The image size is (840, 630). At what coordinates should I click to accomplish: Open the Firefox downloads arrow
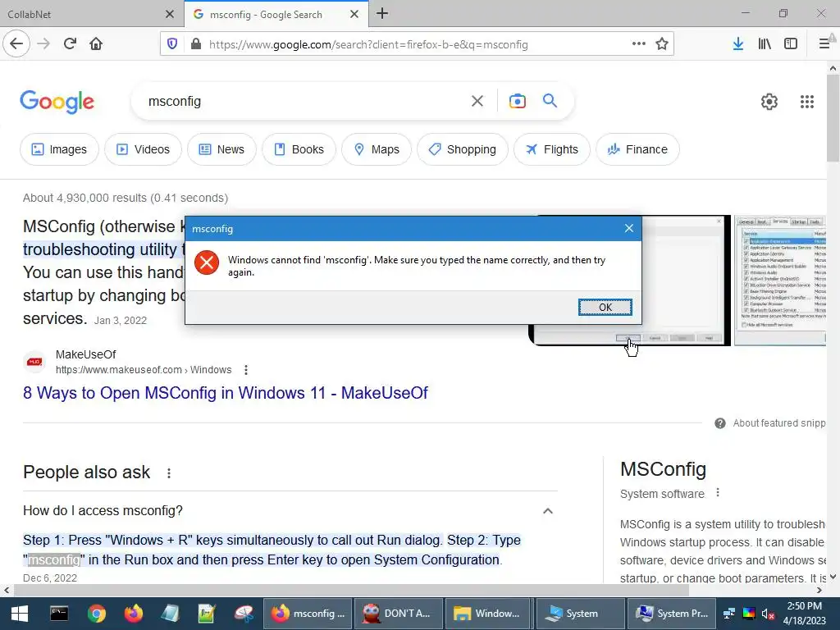coord(737,44)
